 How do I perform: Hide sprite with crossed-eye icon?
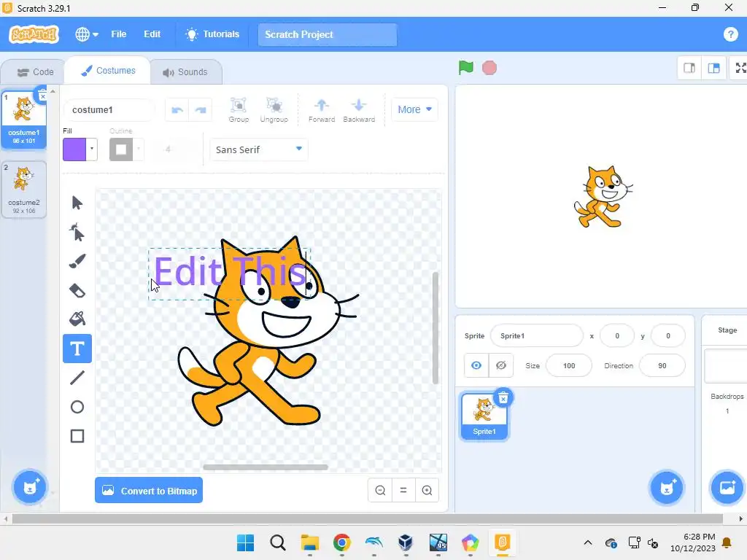(x=500, y=365)
